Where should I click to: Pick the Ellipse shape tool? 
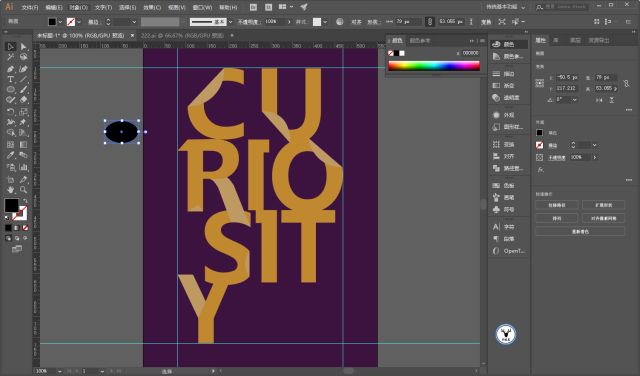click(x=11, y=89)
